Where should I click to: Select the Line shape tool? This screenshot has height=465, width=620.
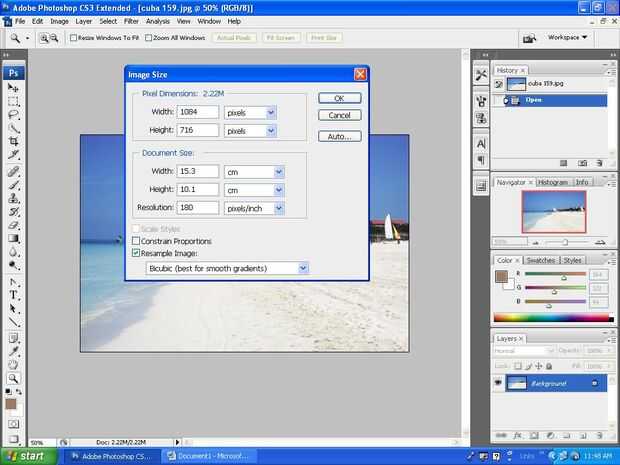[13, 322]
